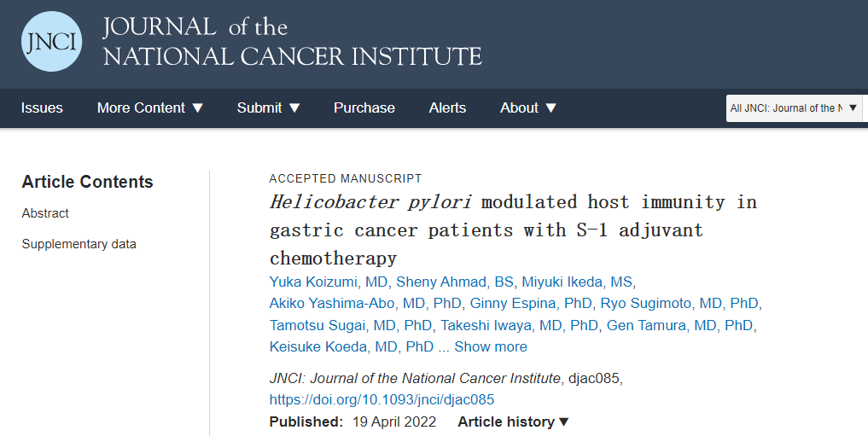The height and width of the screenshot is (436, 868).
Task: Go to the Purchase page
Action: coord(364,108)
